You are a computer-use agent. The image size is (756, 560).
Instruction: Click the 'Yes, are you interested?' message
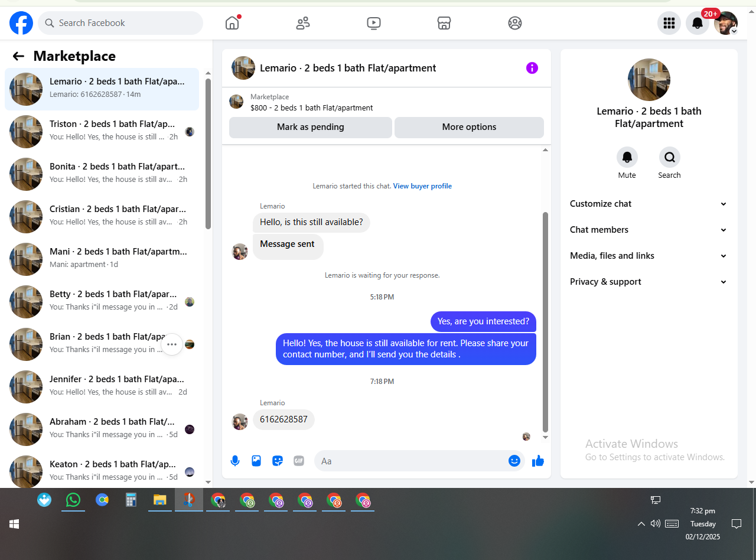click(483, 321)
